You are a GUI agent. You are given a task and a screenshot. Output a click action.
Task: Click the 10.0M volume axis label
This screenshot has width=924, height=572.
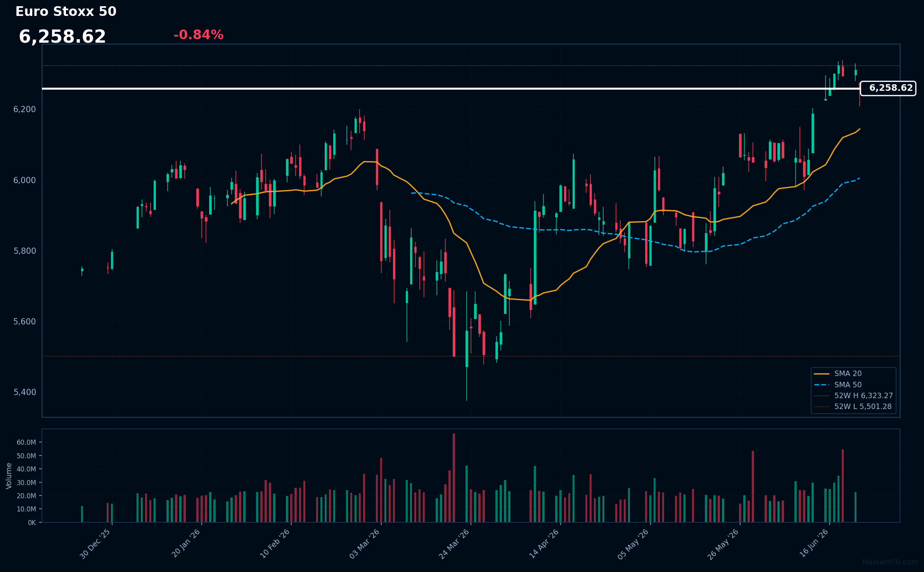click(26, 509)
